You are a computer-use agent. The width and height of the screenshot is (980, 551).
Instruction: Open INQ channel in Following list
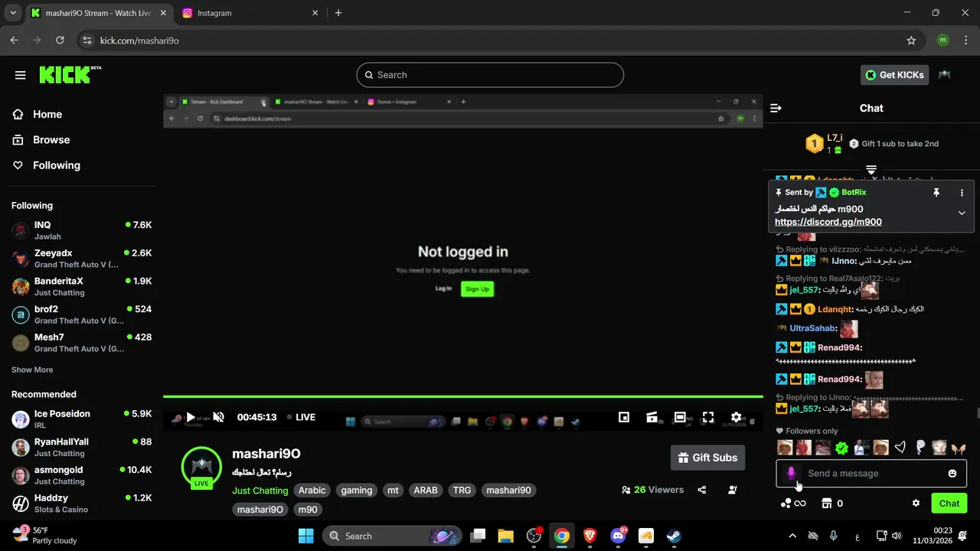coord(82,230)
